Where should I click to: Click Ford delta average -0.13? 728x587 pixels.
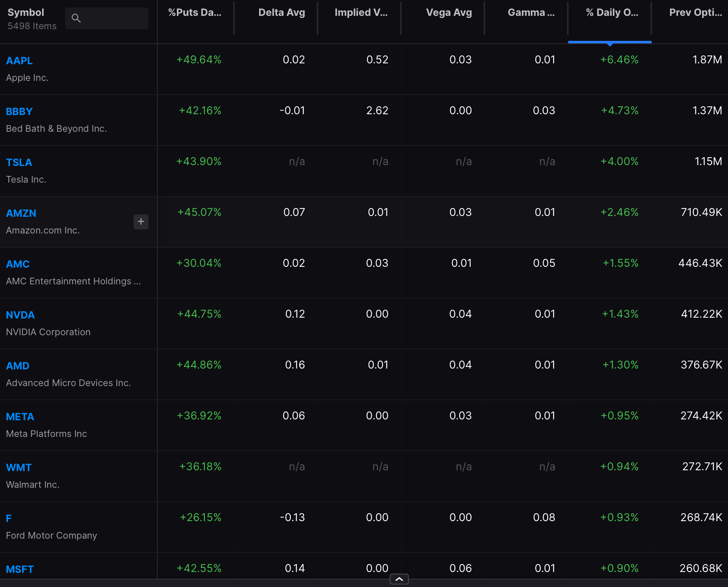click(x=292, y=517)
